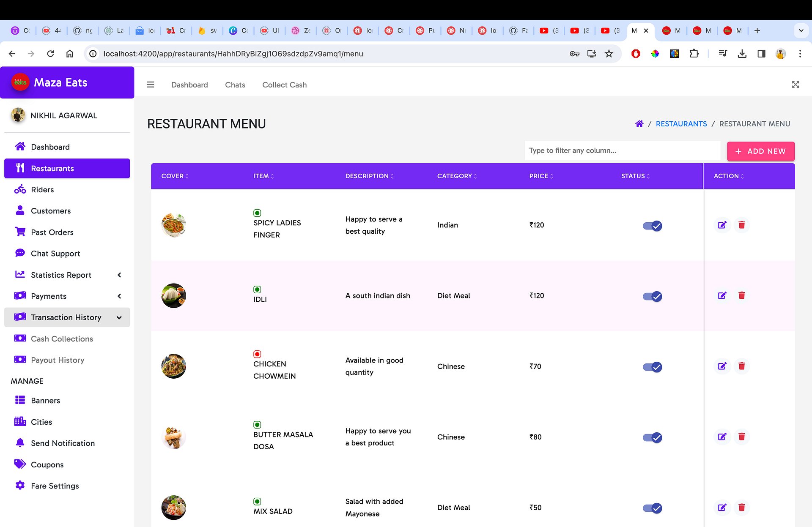The image size is (812, 527).
Task: Click the hamburger sidebar toggle icon
Action: coord(151,85)
